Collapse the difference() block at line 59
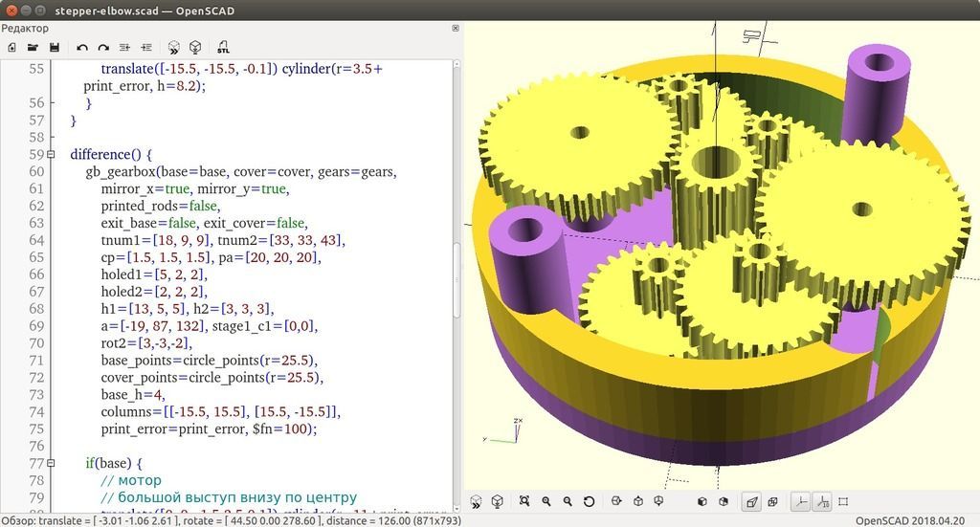The image size is (980, 527). (x=51, y=154)
